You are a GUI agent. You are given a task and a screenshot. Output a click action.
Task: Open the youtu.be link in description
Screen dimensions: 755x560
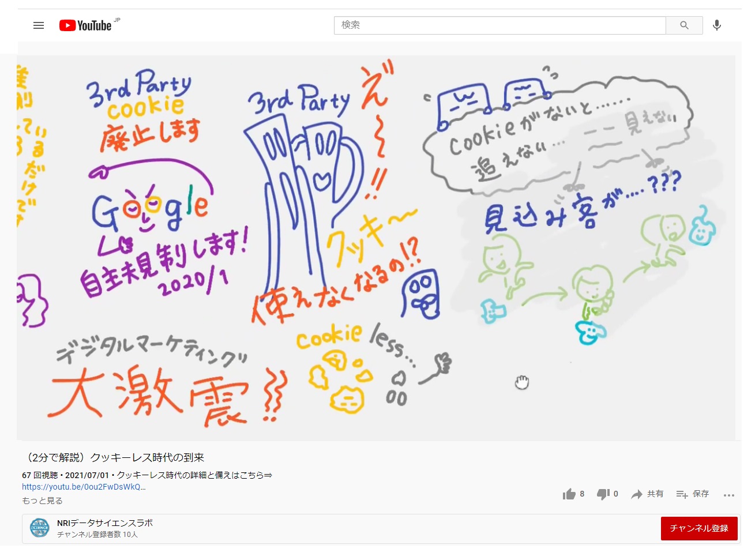84,487
